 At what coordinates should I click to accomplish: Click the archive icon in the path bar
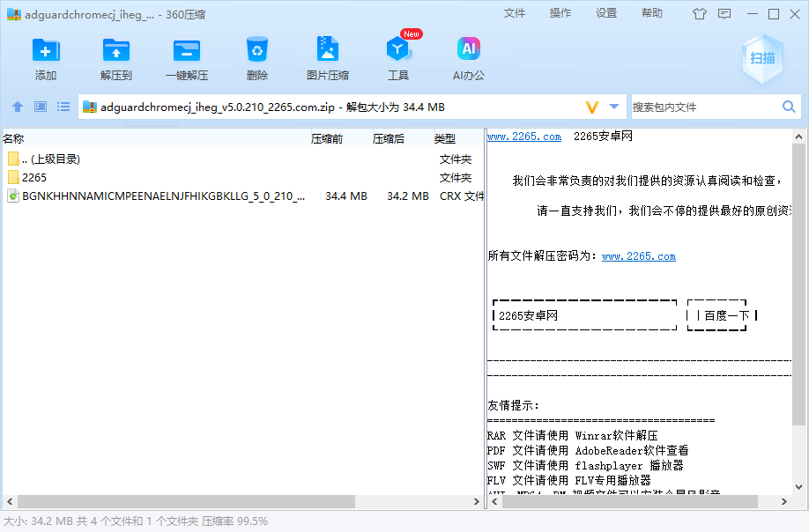coord(90,107)
